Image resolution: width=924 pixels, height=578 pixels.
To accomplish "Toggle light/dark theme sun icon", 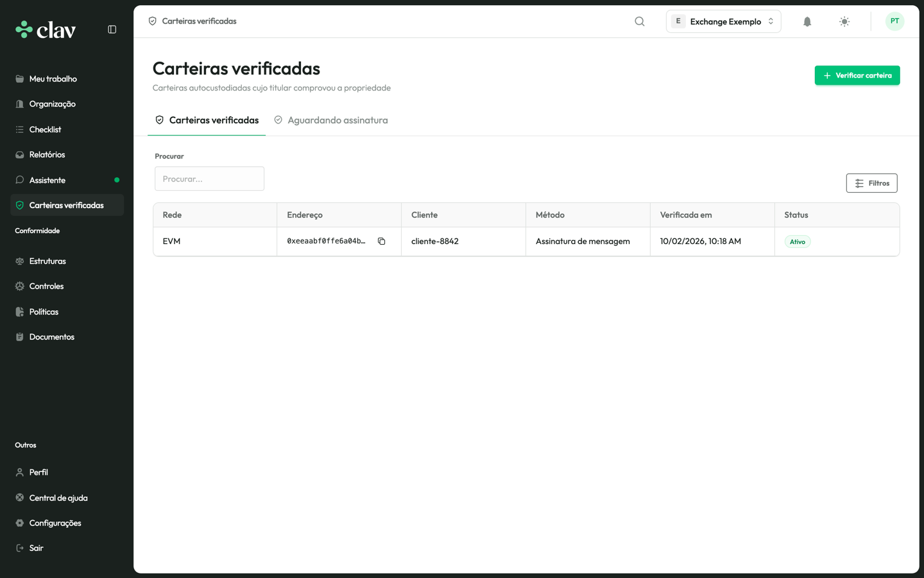I will 844,21.
